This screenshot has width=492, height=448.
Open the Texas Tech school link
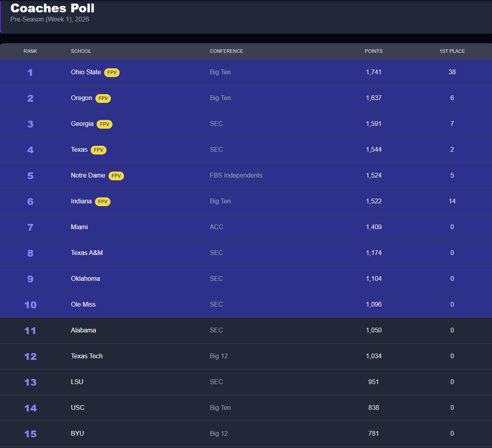[x=87, y=356]
